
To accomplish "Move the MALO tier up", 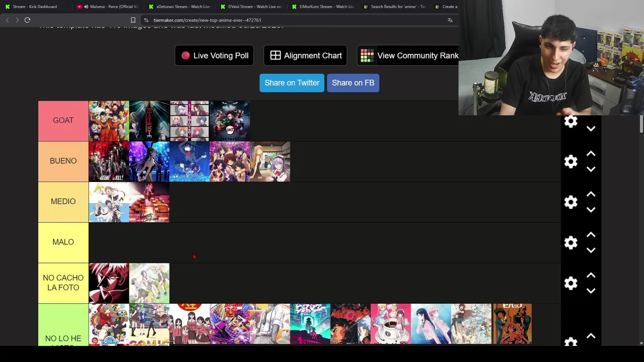I will click(591, 235).
